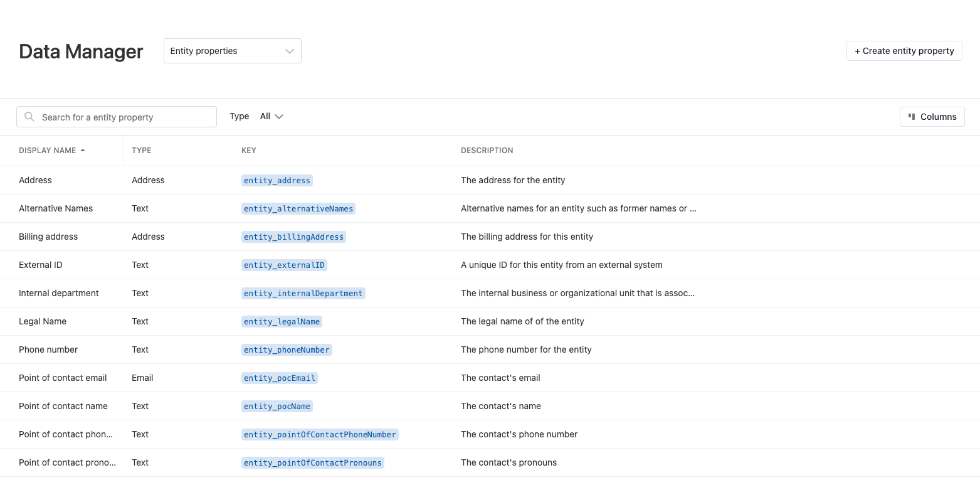The image size is (980, 480).
Task: Click the plus icon on Create entity property
Action: tap(858, 51)
